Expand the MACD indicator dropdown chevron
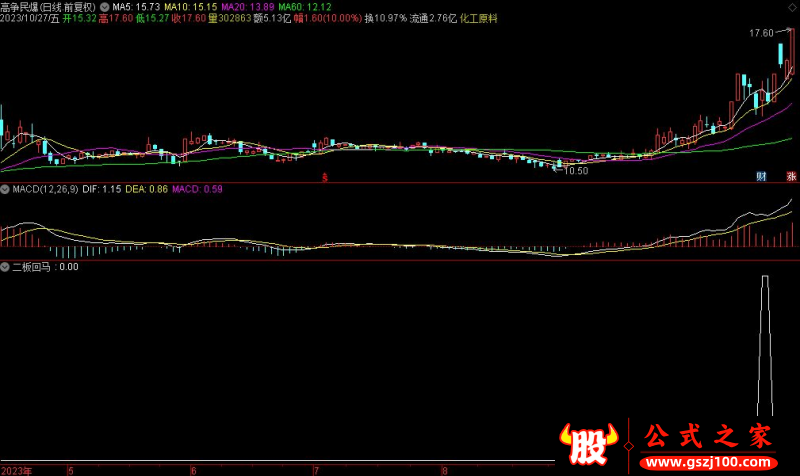The width and height of the screenshot is (800, 476). 5,189
